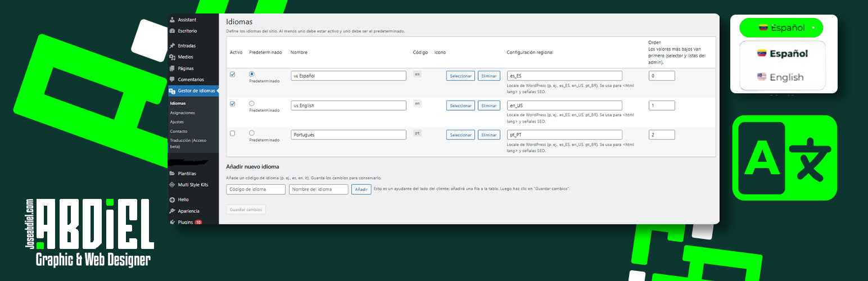Open the Apariencia brush icon

172,211
